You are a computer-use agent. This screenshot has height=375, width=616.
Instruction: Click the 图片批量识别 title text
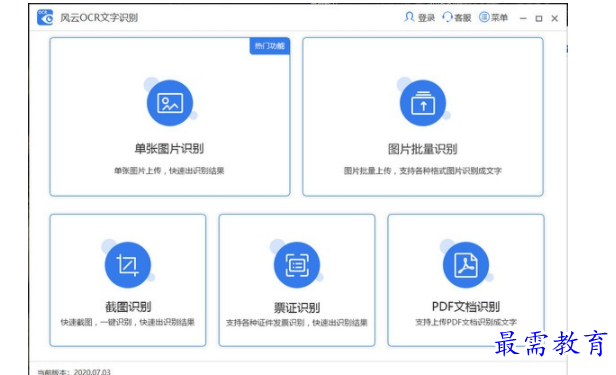[x=423, y=149]
